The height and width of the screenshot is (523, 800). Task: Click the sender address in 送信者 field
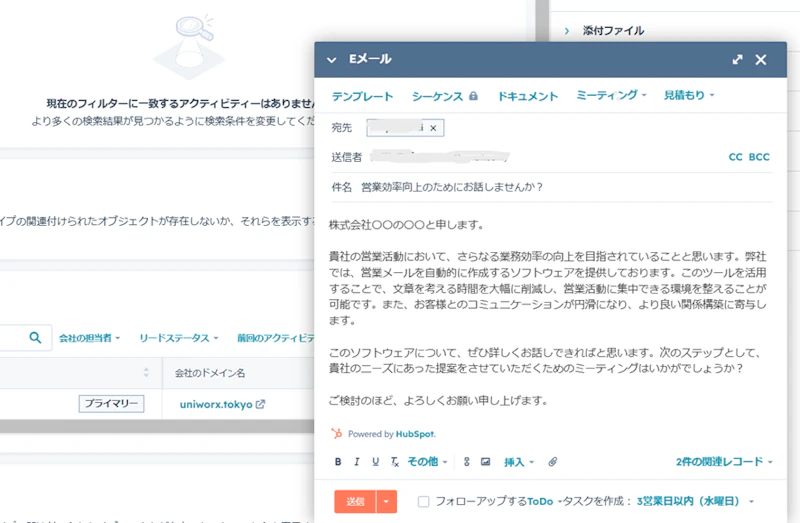(440, 157)
